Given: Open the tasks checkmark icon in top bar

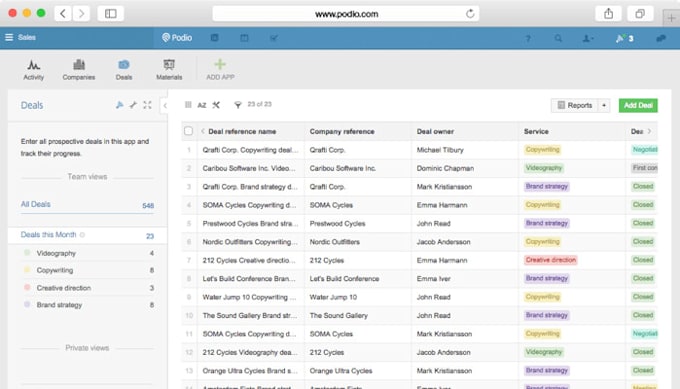Looking at the screenshot, I should (x=274, y=38).
